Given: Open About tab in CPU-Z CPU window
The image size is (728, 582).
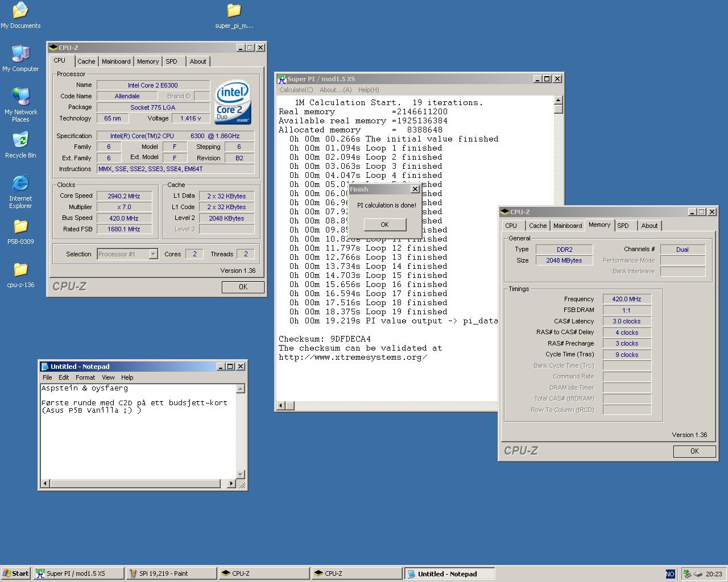Looking at the screenshot, I should click(x=198, y=61).
